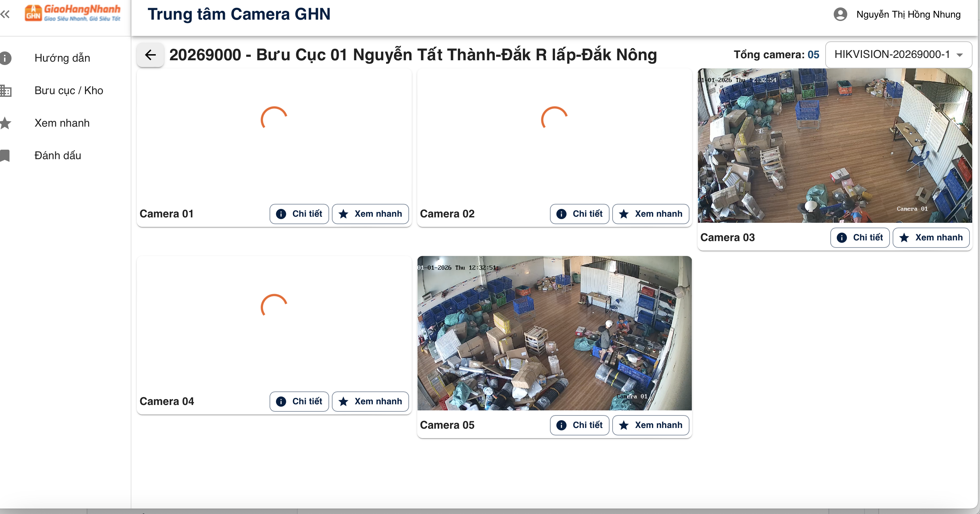The height and width of the screenshot is (514, 980).
Task: Add Camera 02 to Xem nhanh
Action: (x=650, y=214)
